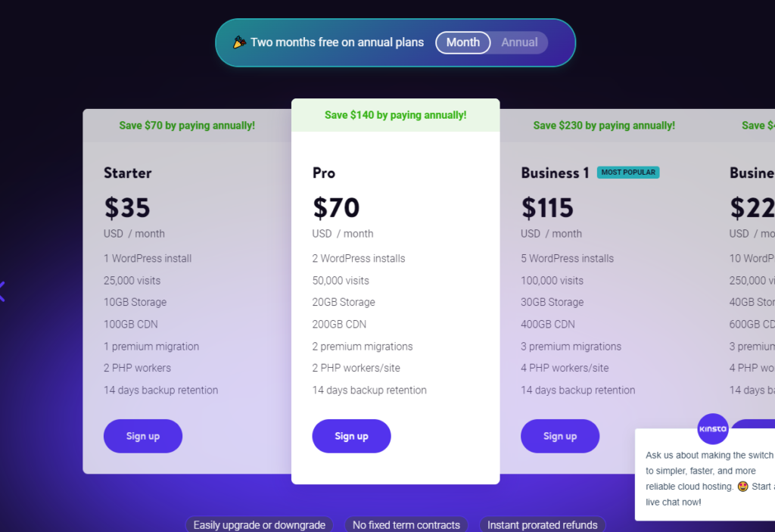The image size is (775, 532).
Task: Select the Pro plan heading
Action: [324, 173]
